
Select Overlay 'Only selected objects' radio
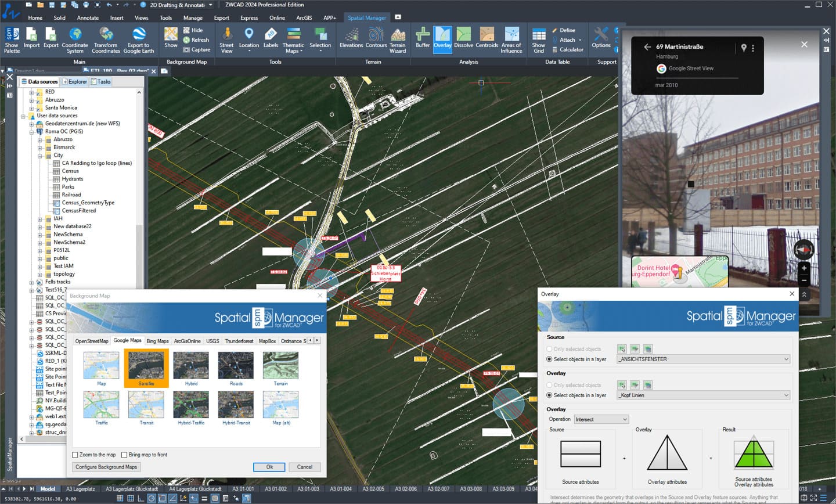(549, 385)
